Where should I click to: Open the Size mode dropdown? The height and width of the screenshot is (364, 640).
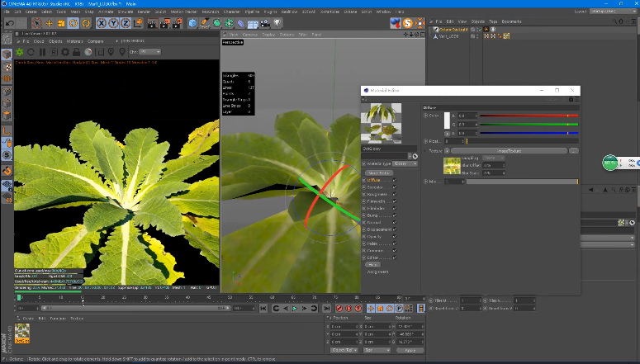point(377,350)
